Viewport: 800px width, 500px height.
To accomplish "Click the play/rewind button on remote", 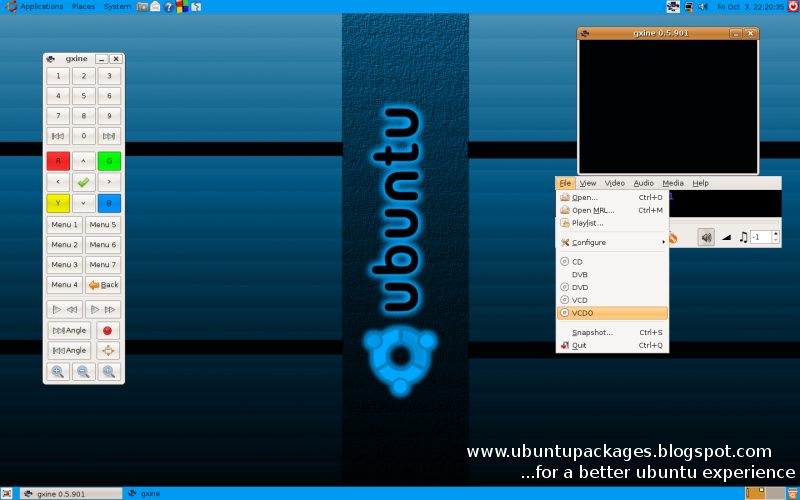I will (x=65, y=310).
